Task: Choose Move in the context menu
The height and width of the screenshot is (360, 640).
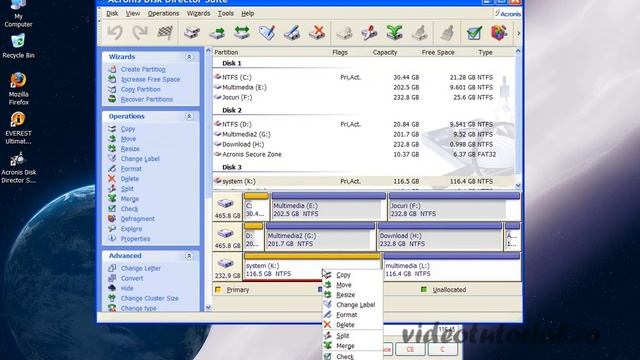Action: pos(353,285)
